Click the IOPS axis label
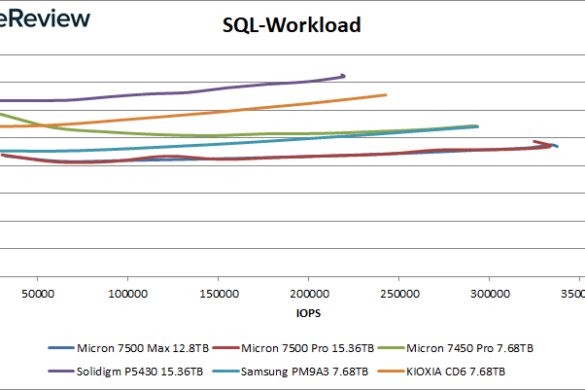 pos(308,313)
